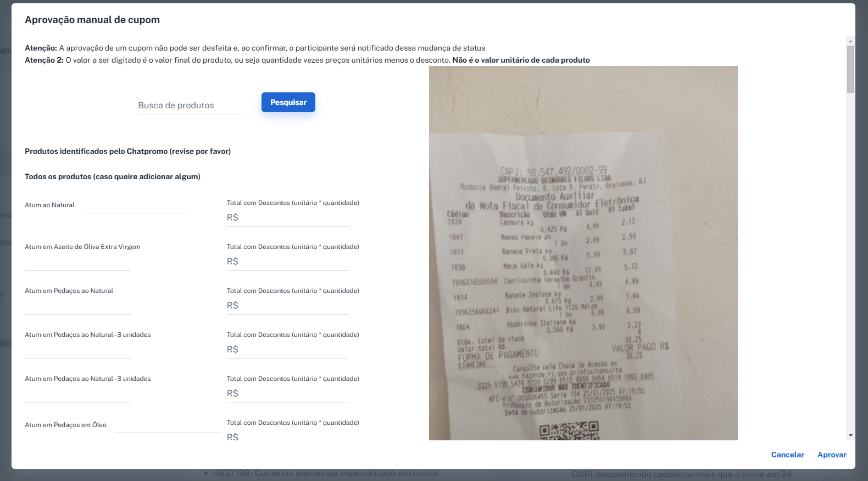The height and width of the screenshot is (481, 868).
Task: Click the R$ total field for Atum em Pedaços ao Natural
Action: (288, 306)
